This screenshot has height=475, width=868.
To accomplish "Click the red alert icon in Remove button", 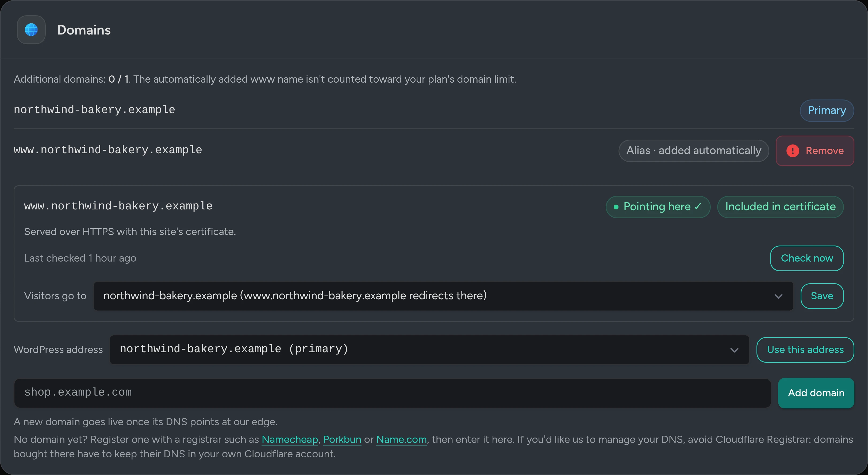I will 793,151.
